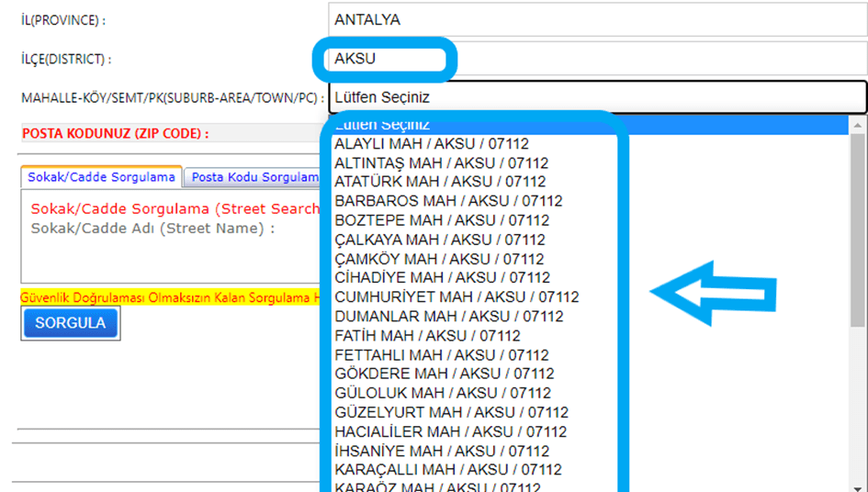
Task: Open the Posta Kodu Sorgulama tab
Action: tap(253, 177)
